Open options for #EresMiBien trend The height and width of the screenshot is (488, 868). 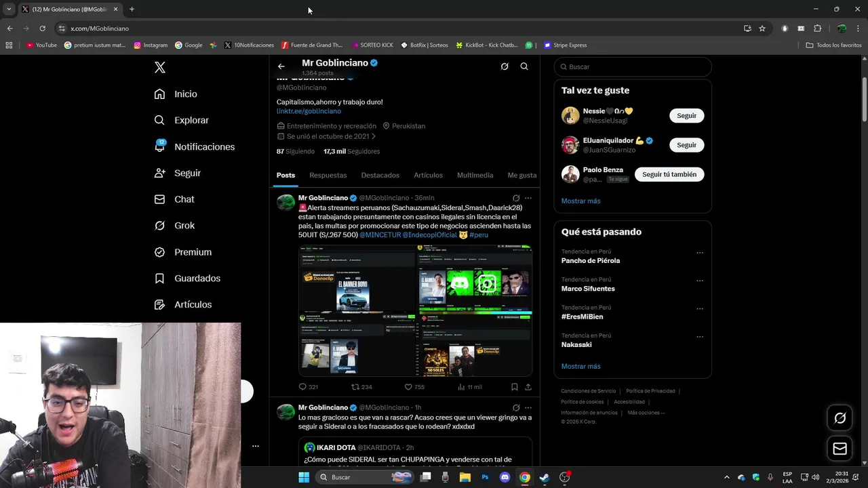(x=700, y=309)
